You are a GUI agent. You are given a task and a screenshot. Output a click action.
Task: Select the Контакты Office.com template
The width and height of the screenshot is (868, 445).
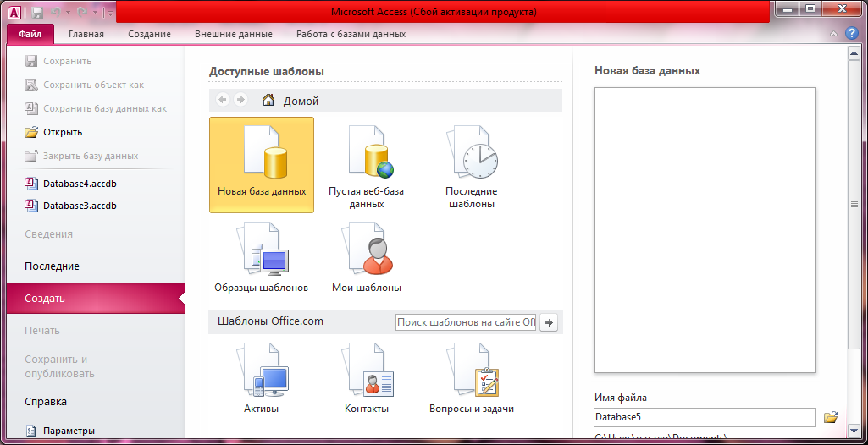[367, 378]
